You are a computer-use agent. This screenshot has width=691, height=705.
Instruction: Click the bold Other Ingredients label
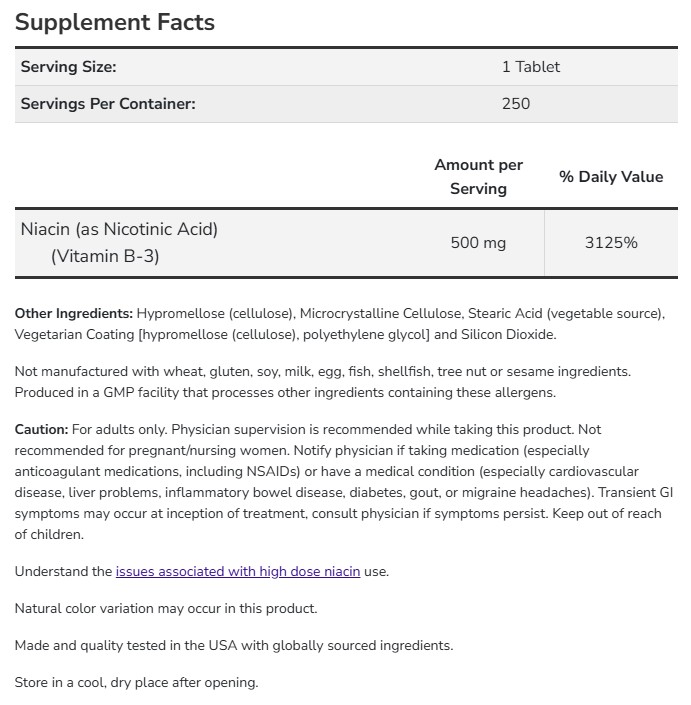click(x=73, y=313)
